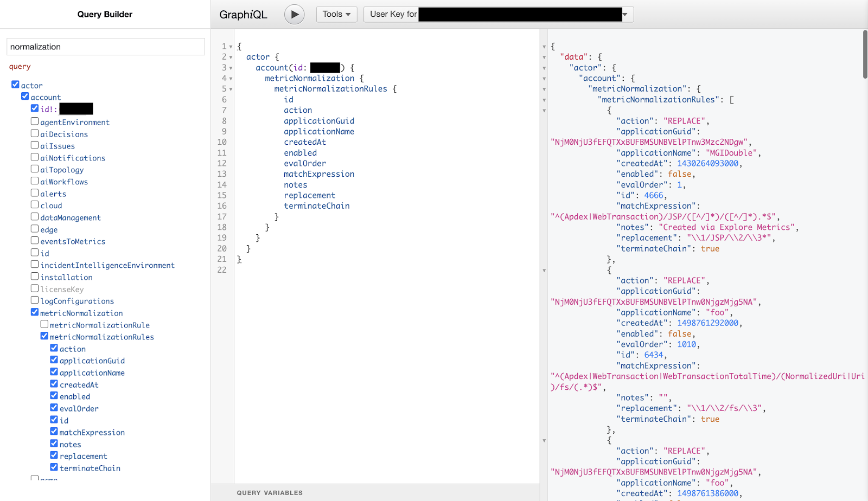Uncheck the matchExpression field checkbox
The height and width of the screenshot is (501, 868).
pyautogui.click(x=54, y=432)
